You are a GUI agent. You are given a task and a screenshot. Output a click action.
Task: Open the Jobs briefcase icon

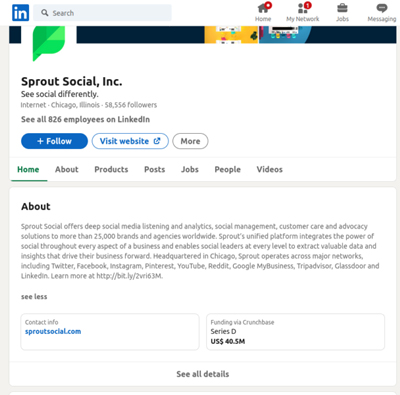tap(342, 8)
